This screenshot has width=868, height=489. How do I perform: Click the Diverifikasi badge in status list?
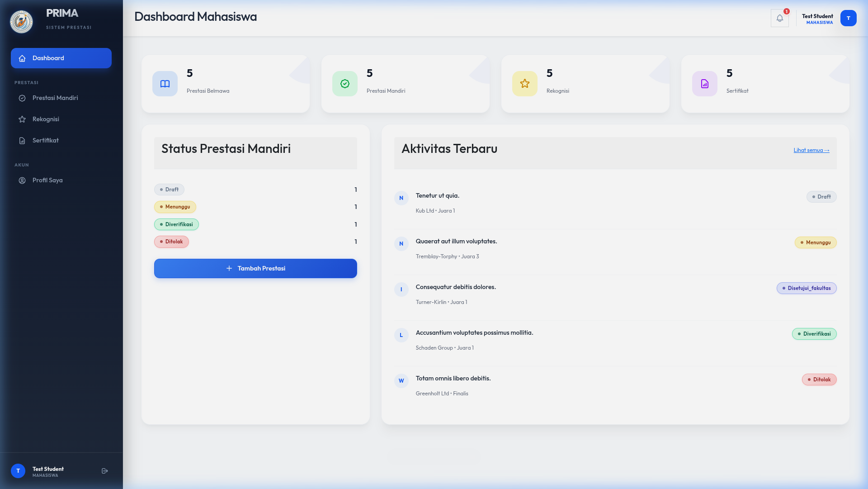tap(176, 224)
